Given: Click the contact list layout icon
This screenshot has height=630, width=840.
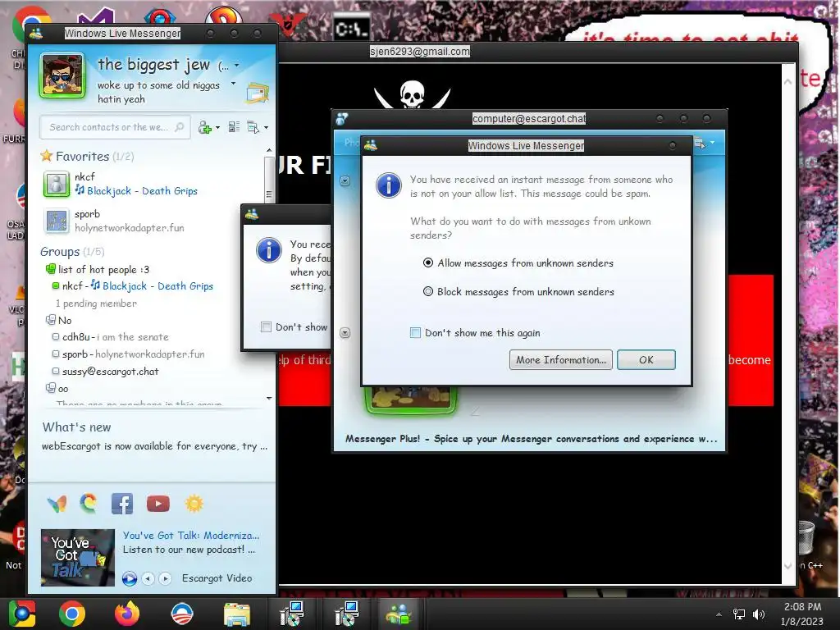Looking at the screenshot, I should tap(234, 127).
